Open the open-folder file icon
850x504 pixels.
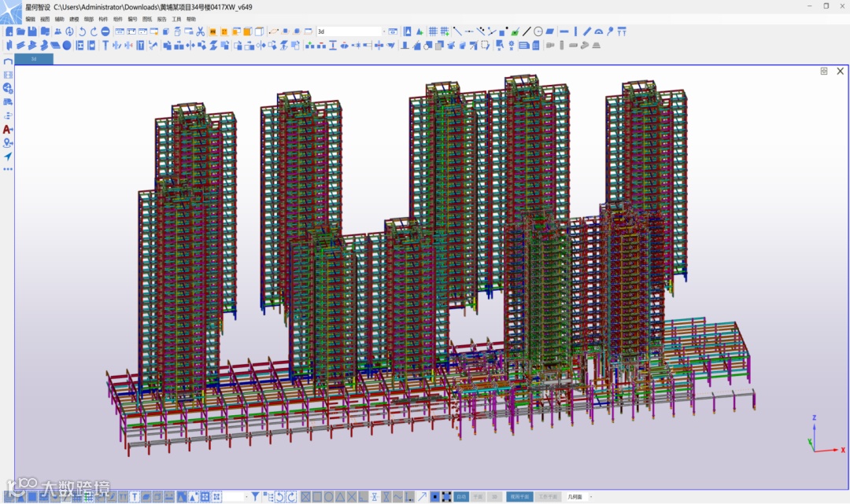click(20, 31)
